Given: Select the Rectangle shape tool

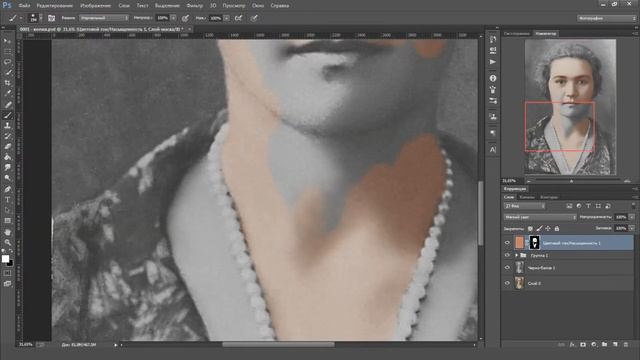Looking at the screenshot, I should pos(7,221).
